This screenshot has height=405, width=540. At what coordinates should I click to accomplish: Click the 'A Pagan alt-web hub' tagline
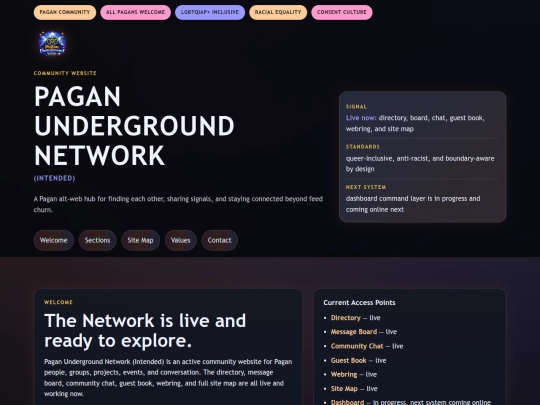pyautogui.click(x=178, y=204)
